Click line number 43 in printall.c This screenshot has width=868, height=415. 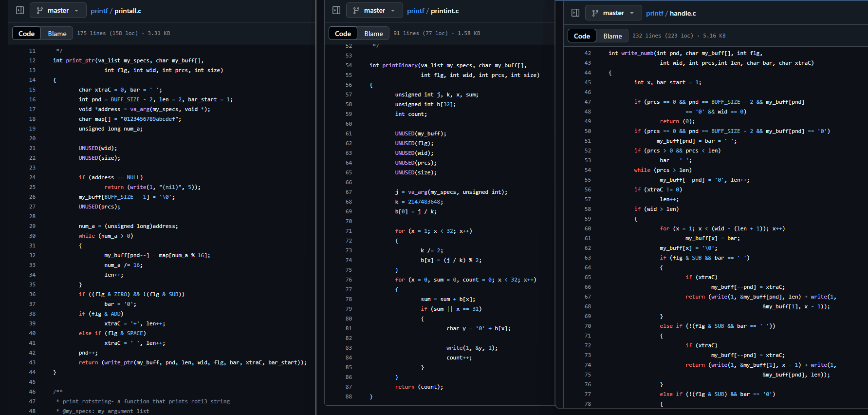point(32,362)
